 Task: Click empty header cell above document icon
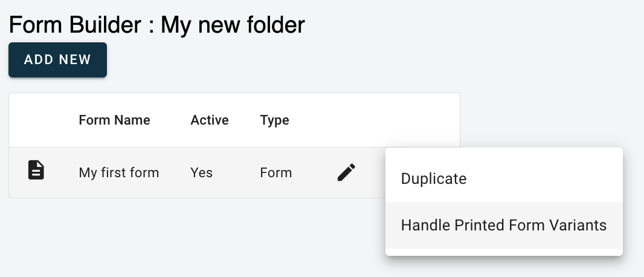pos(36,120)
